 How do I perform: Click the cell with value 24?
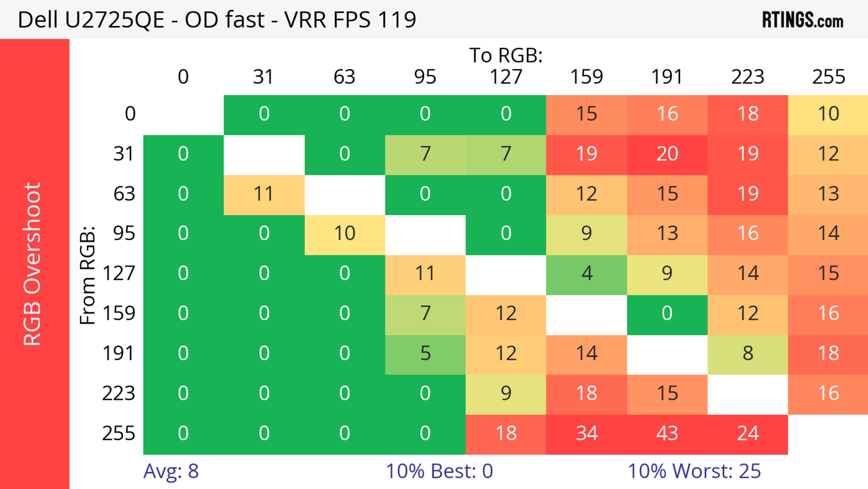click(748, 434)
